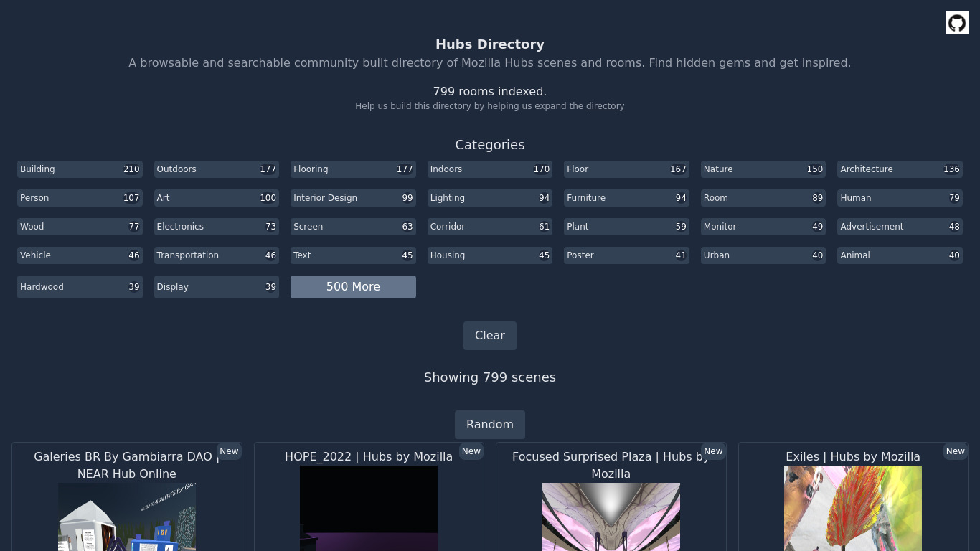Filter by Urban category
This screenshot has width=980, height=551.
763,255
